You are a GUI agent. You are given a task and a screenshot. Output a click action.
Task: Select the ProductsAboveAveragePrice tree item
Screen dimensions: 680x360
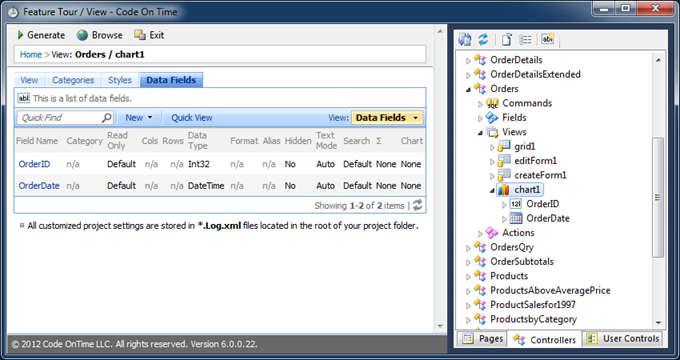[x=550, y=290]
